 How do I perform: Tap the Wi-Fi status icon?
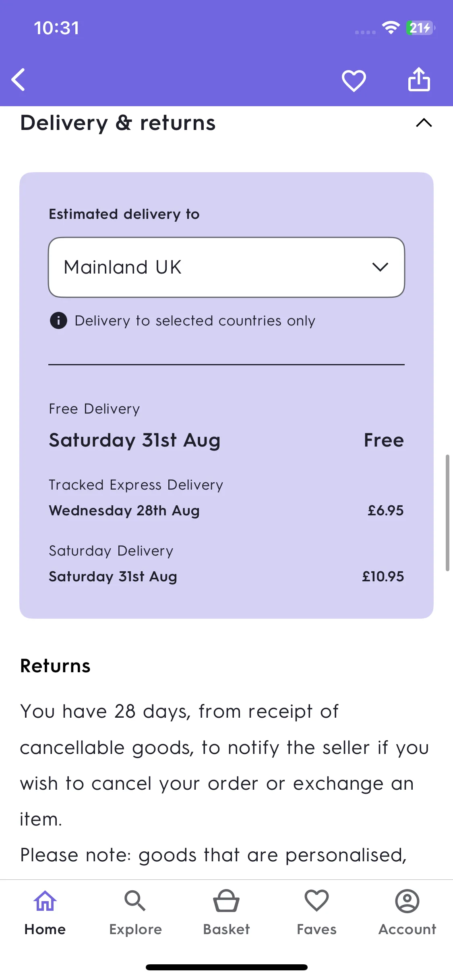tap(391, 27)
